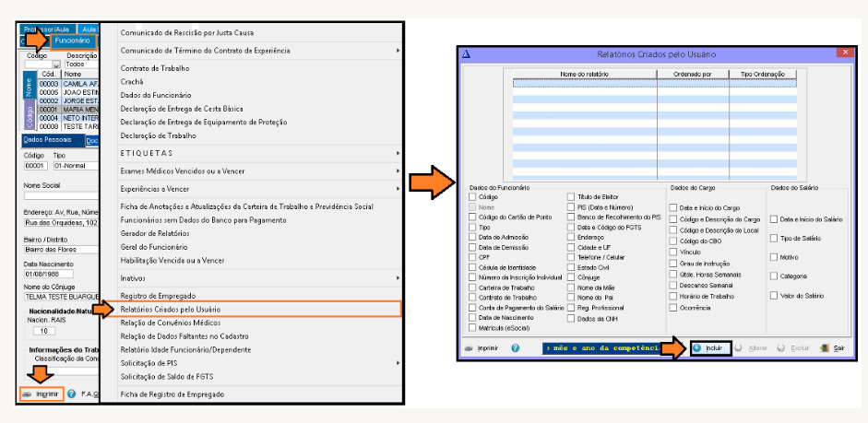Open Geral do Funcionário report
This screenshot has height=423, width=868.
pos(154,247)
